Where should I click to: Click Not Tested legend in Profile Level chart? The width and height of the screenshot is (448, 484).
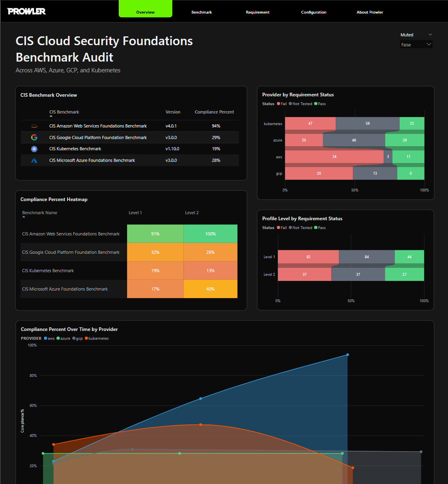(x=301, y=228)
